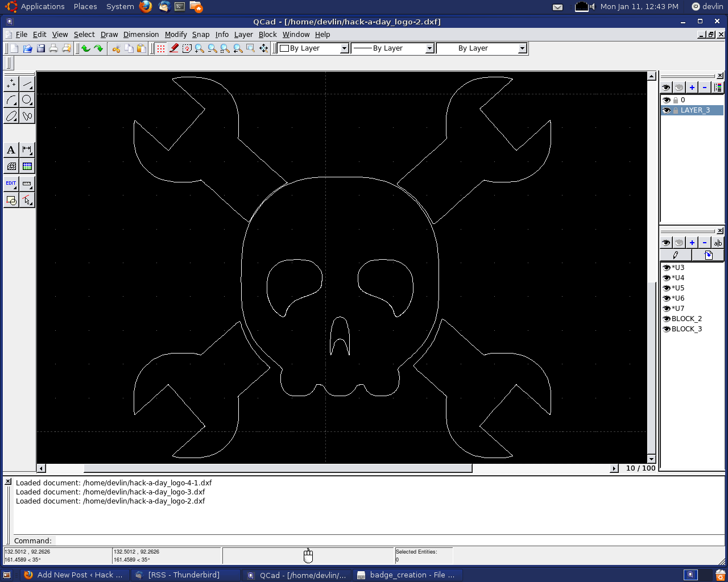Viewport: 728px width, 582px height.
Task: Toggle the grid display button
Action: coord(161,49)
